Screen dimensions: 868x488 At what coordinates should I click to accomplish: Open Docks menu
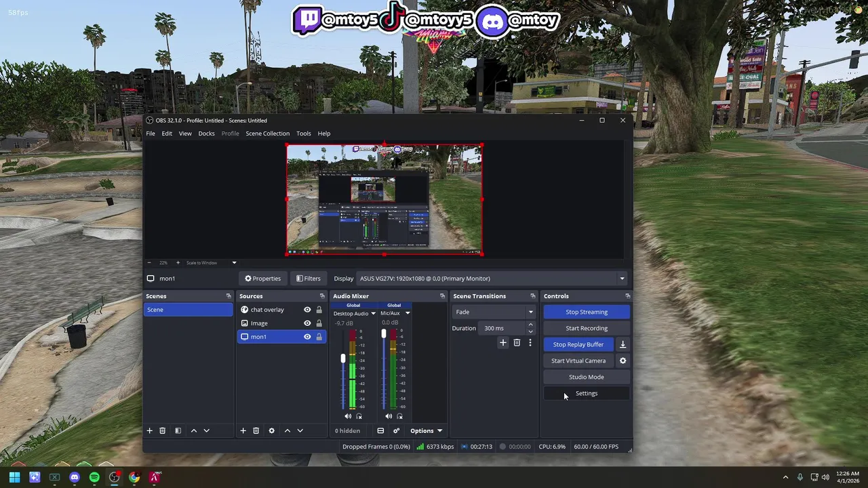point(206,134)
